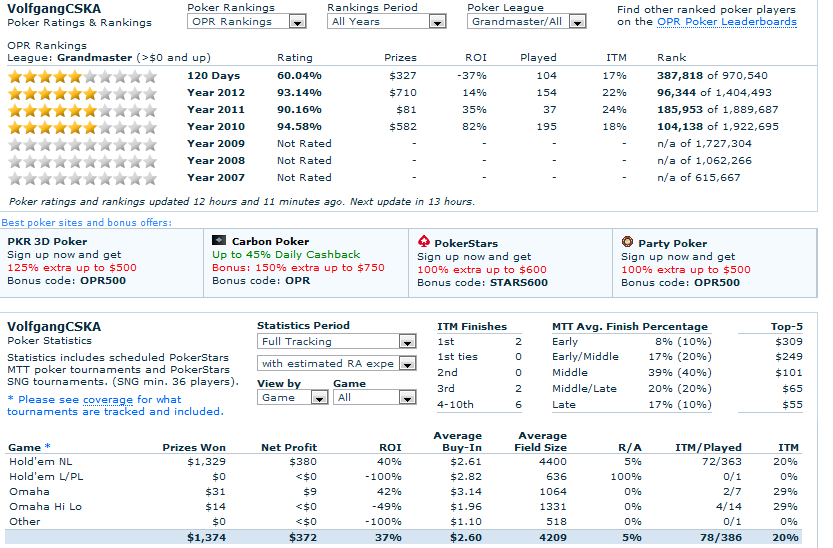Click the total Prizes Won value $1,374
Viewport: 833px width, 548px height.
click(x=206, y=537)
